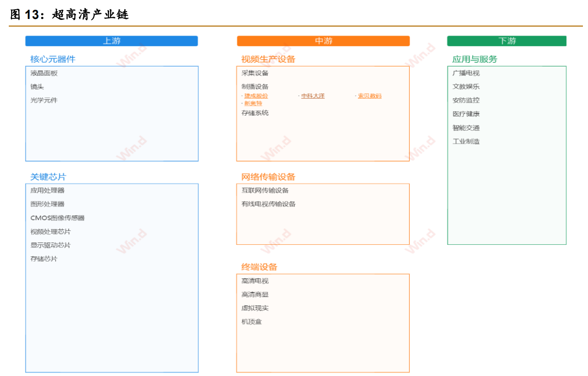Click the 显示驱动芯片 entry

click(x=50, y=245)
